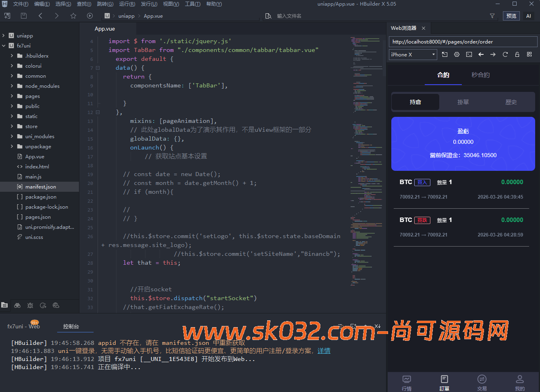Click the bookmark star icon
Viewport: 540px width, 392px height.
tap(73, 16)
